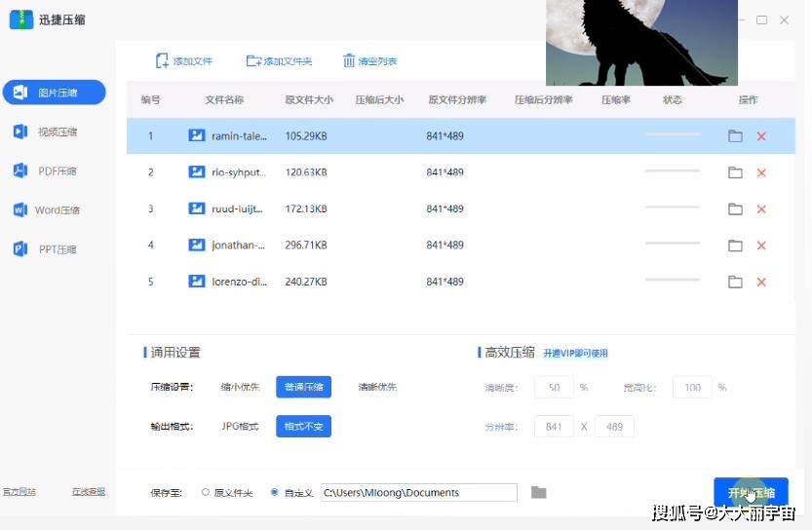Select 缩小优先 compression setting
Viewport: 812px width, 530px height.
[240, 387]
